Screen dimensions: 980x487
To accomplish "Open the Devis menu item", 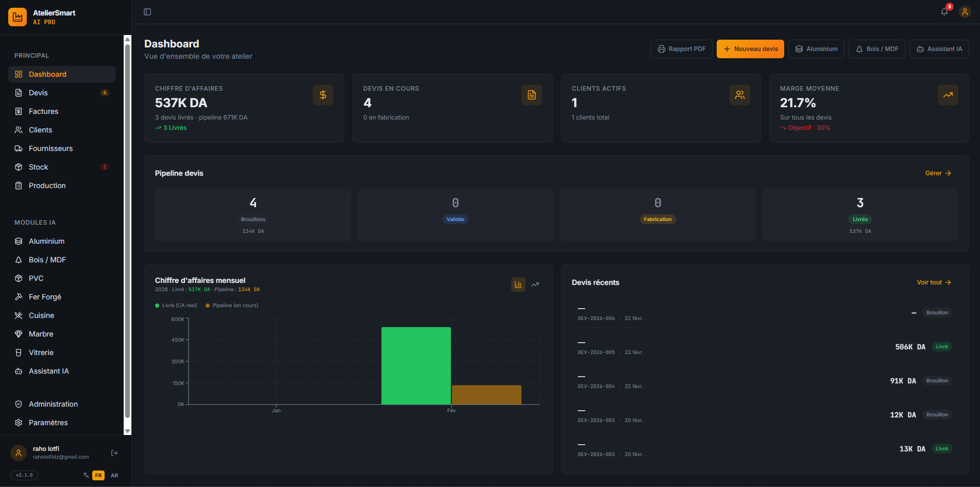I will 38,93.
